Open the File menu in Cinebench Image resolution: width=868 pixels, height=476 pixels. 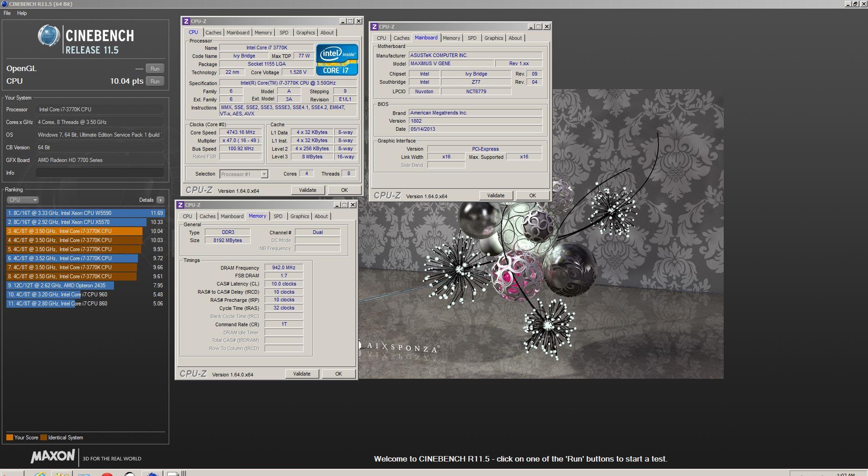(7, 13)
